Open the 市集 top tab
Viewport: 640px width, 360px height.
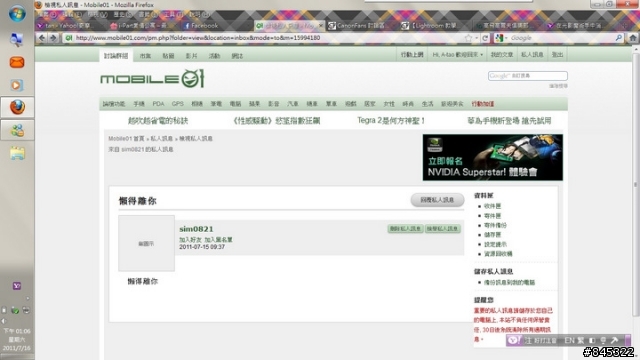click(145, 56)
